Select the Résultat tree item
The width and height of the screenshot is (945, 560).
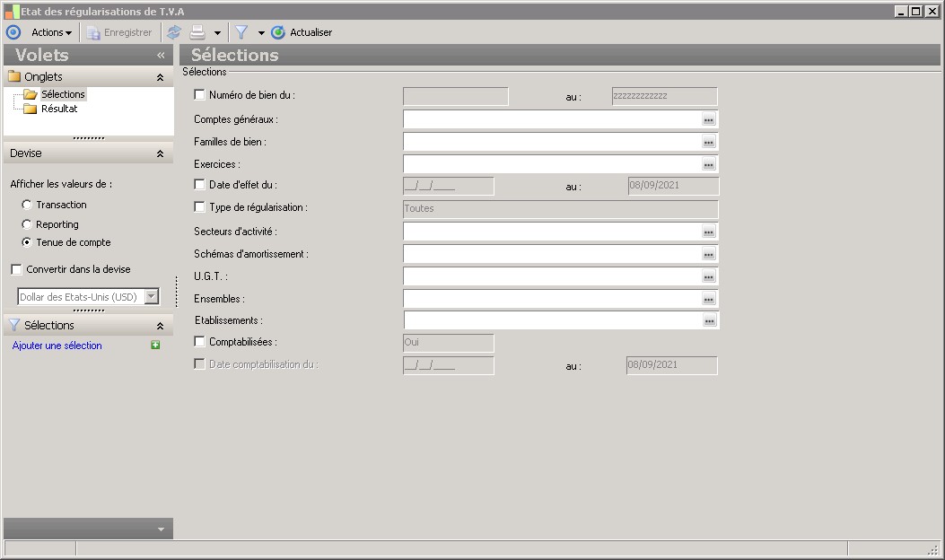(x=59, y=109)
